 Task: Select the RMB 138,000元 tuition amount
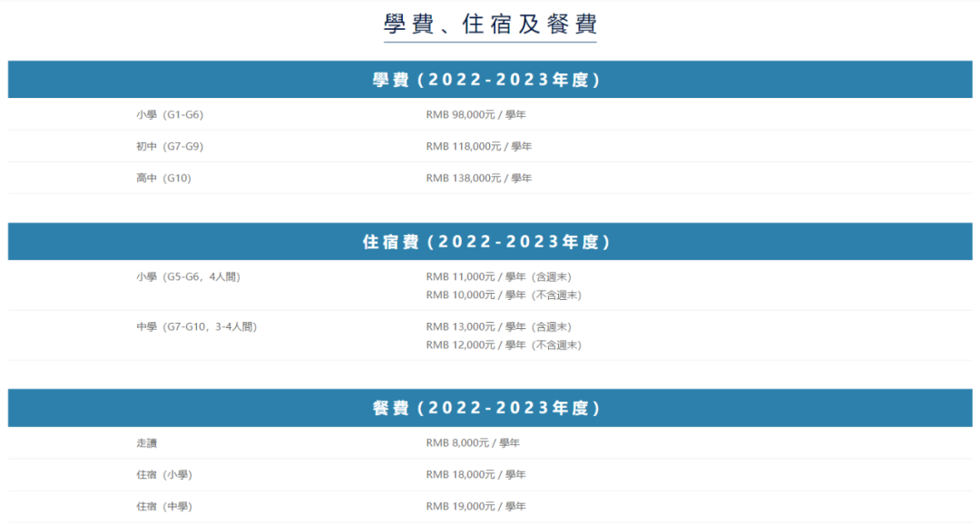coord(478,178)
